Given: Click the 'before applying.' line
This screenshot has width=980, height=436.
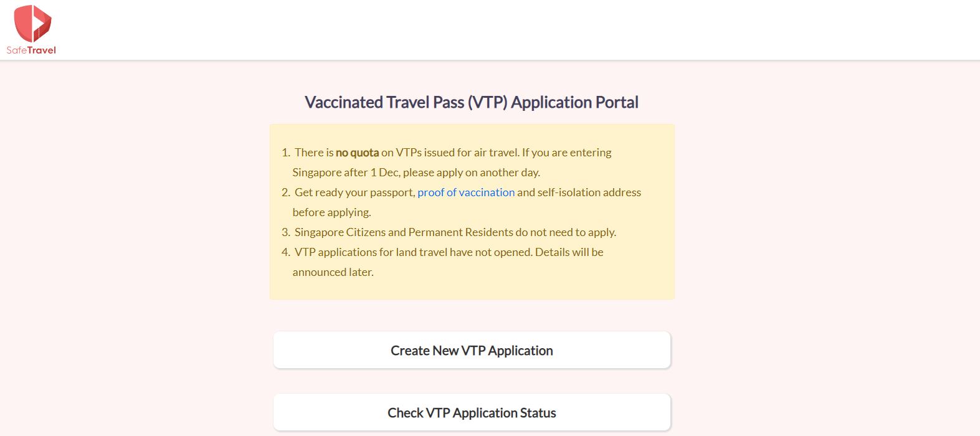Looking at the screenshot, I should pos(331,212).
